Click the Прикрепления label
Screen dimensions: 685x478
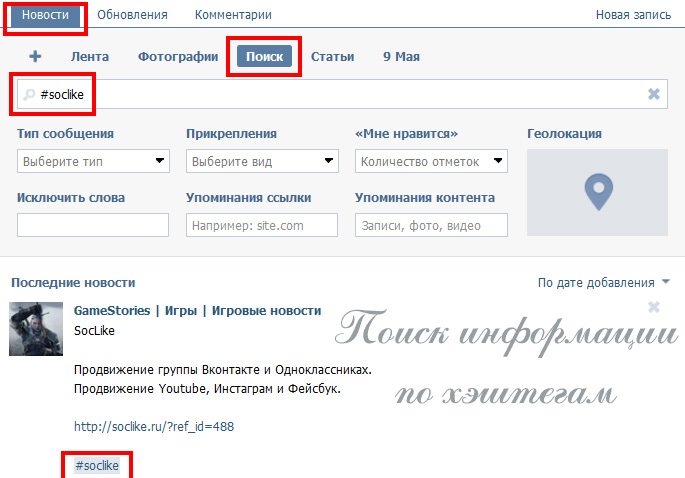click(x=232, y=134)
